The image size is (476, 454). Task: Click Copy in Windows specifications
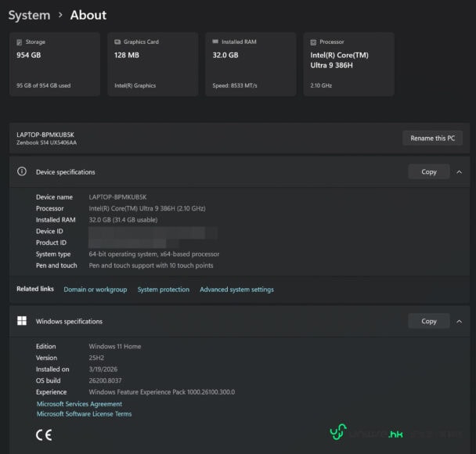429,321
